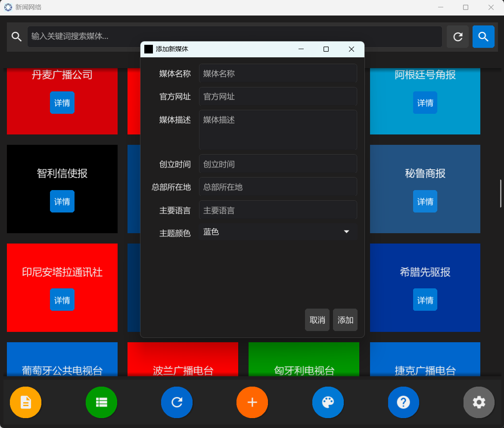Click the orange plus add button

click(x=252, y=402)
